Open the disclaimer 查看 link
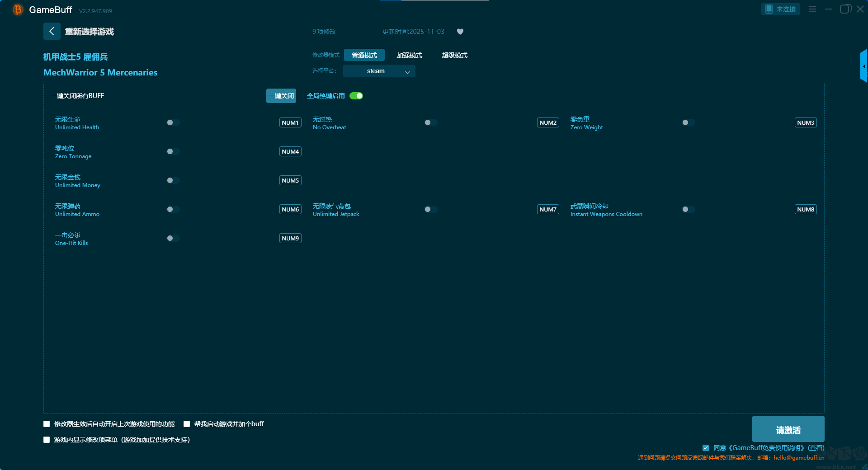The image size is (868, 470). [x=816, y=448]
